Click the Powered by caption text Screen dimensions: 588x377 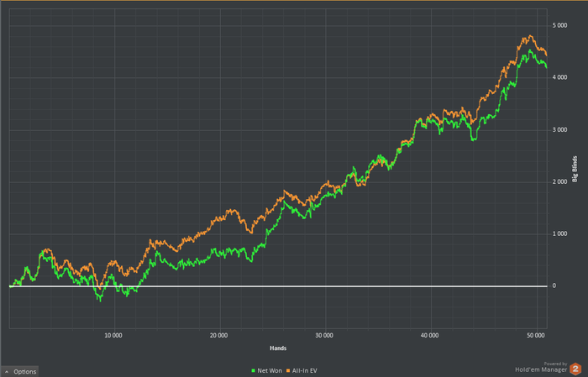click(x=555, y=364)
